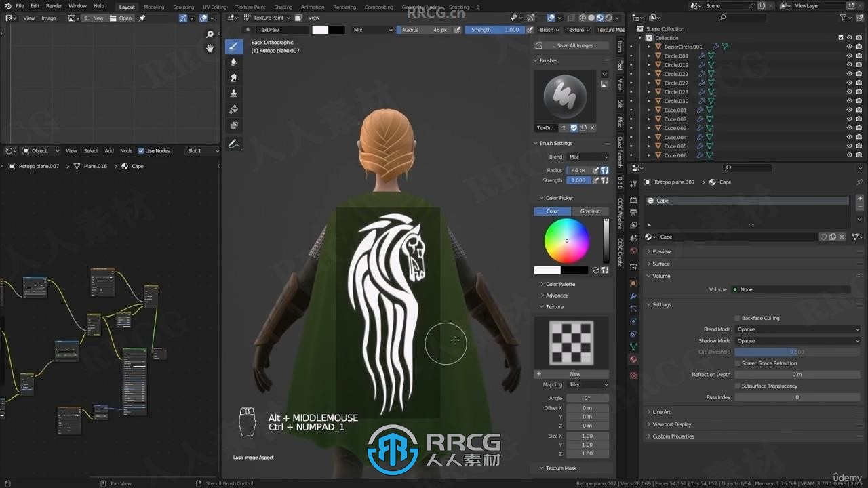Image resolution: width=868 pixels, height=488 pixels.
Task: Hide Cube.003 in viewport
Action: (850, 128)
